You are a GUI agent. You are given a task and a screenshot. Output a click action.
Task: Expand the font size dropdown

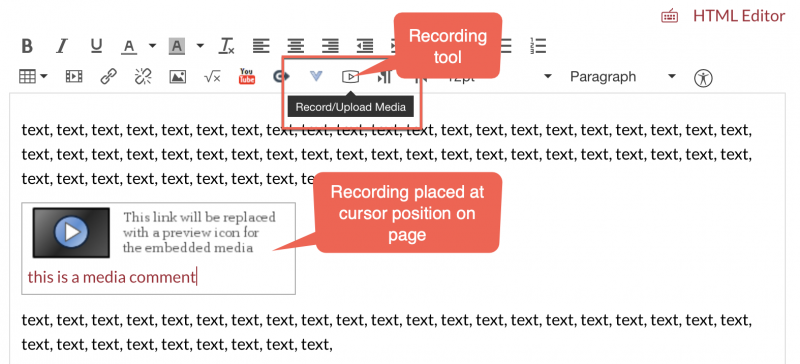pos(548,77)
